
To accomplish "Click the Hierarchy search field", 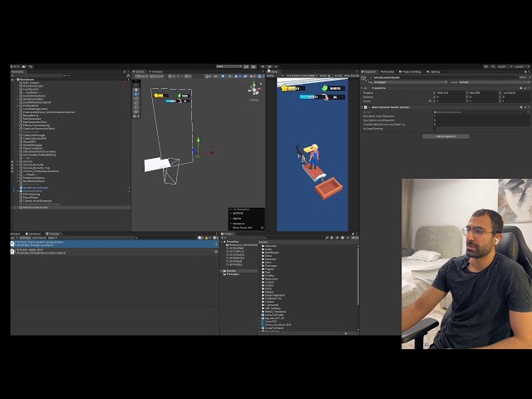I will coord(93,76).
